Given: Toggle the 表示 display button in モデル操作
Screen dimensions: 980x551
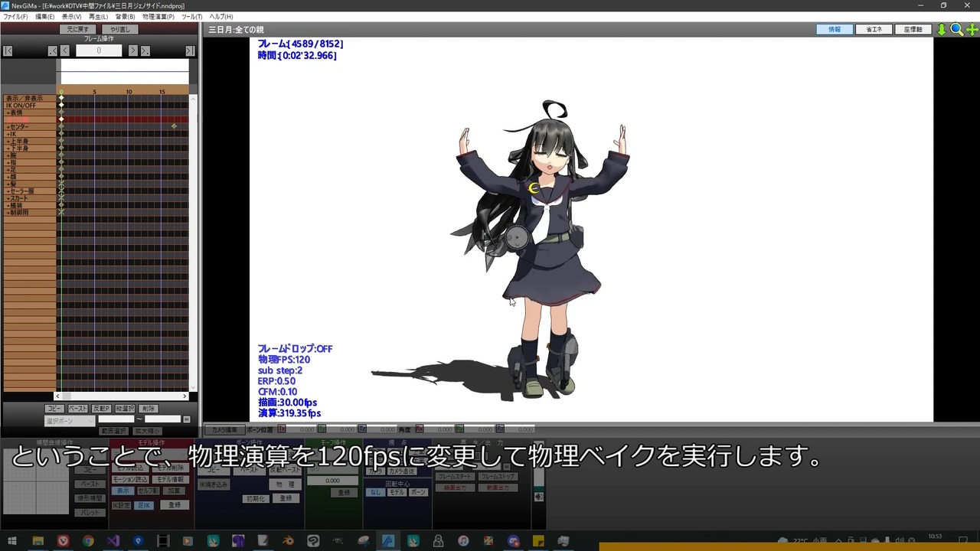Looking at the screenshot, I should point(123,491).
